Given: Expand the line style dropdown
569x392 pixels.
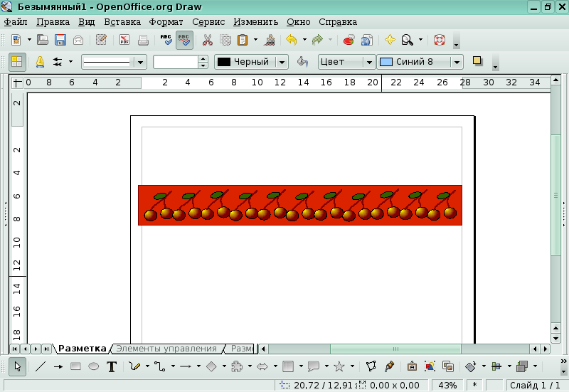Looking at the screenshot, I should point(140,62).
